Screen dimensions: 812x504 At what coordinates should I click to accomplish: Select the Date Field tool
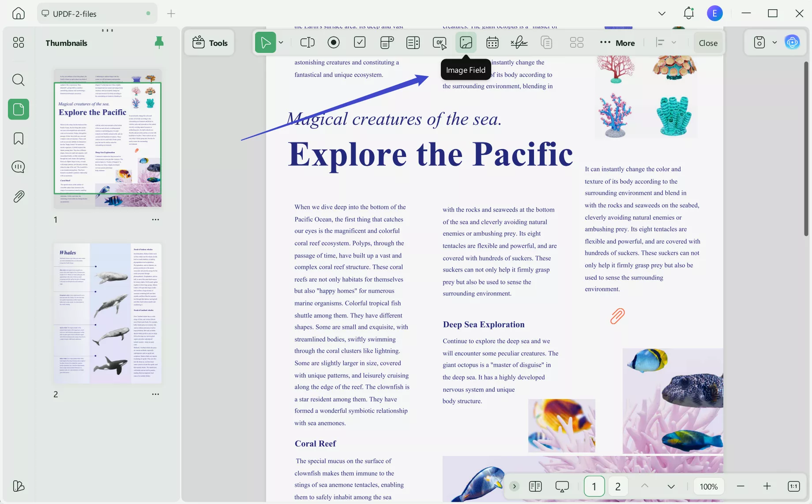click(x=492, y=43)
